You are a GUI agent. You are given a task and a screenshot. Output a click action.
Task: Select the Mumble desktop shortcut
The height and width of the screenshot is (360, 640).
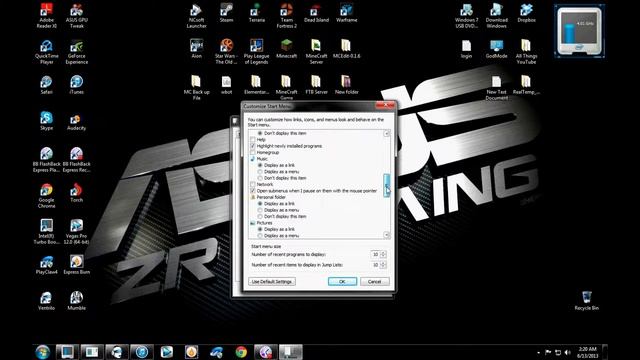pos(77,301)
